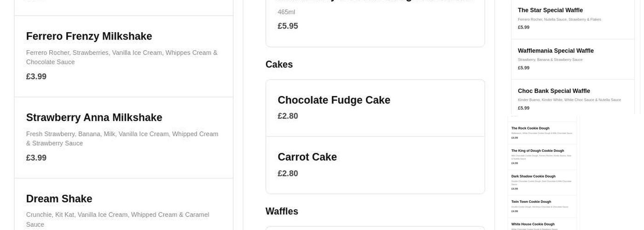This screenshot has width=644, height=230.
Task: Choose the Dark Shadow Cookie Dough item
Action: [x=533, y=176]
